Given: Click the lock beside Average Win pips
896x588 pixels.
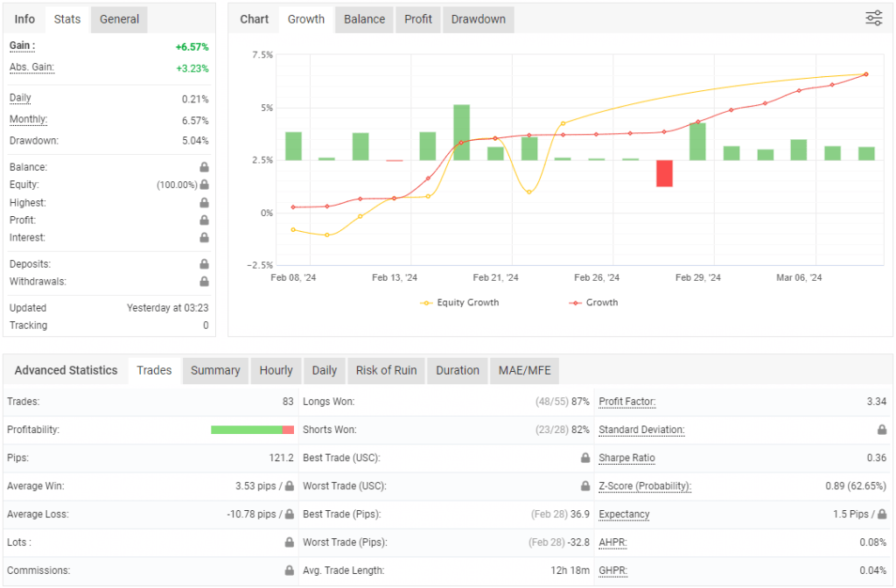Looking at the screenshot, I should pos(287,486).
